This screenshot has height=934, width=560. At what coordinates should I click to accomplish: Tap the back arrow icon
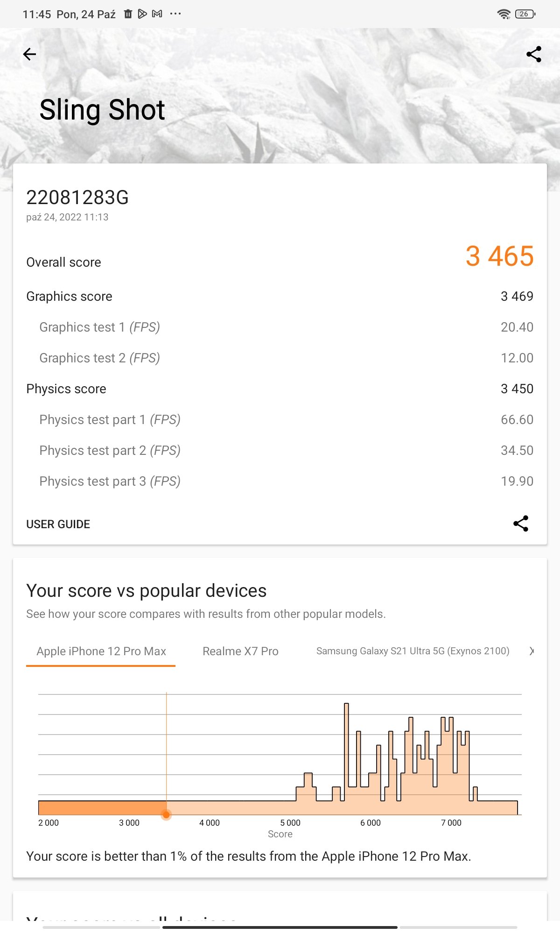coord(29,54)
